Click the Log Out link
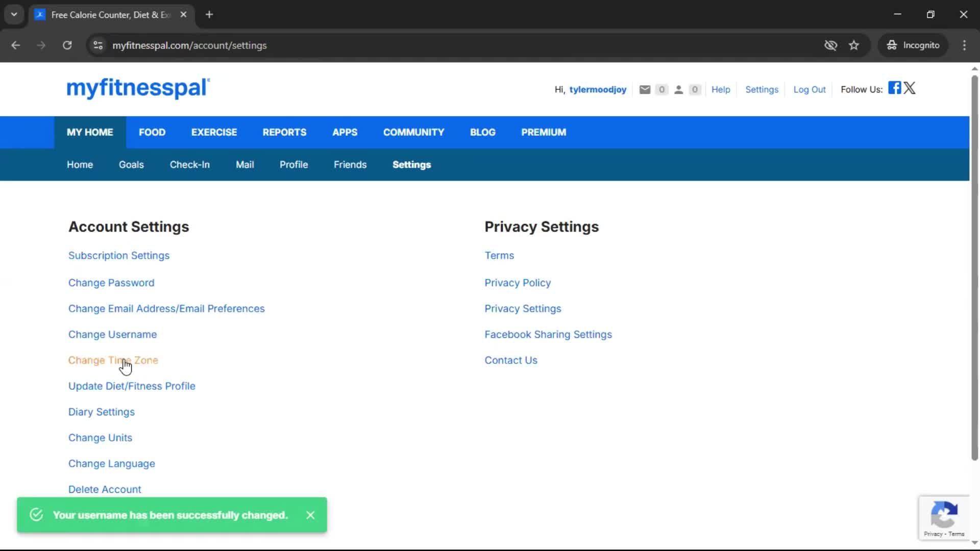This screenshot has height=551, width=980. [x=809, y=90]
